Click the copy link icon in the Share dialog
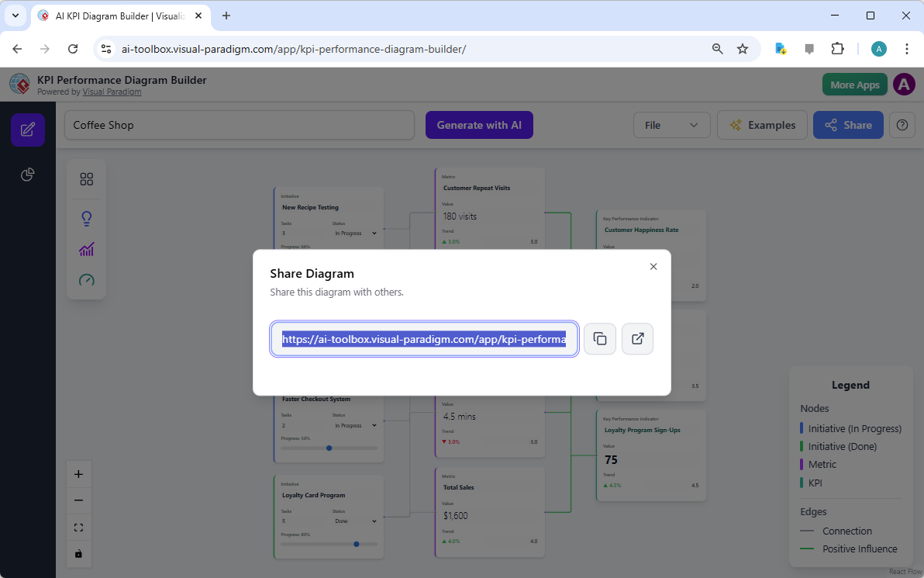 [599, 338]
